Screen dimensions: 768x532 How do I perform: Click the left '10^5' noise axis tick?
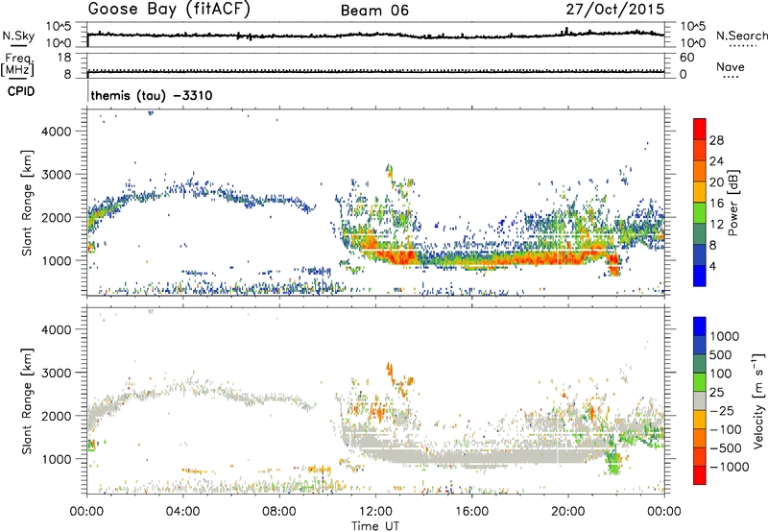[59, 26]
